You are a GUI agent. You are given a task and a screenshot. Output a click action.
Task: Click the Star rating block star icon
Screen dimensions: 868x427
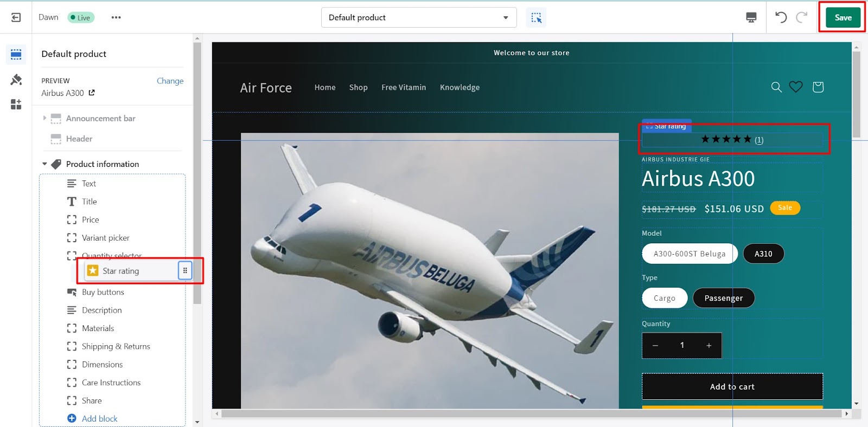click(x=93, y=270)
